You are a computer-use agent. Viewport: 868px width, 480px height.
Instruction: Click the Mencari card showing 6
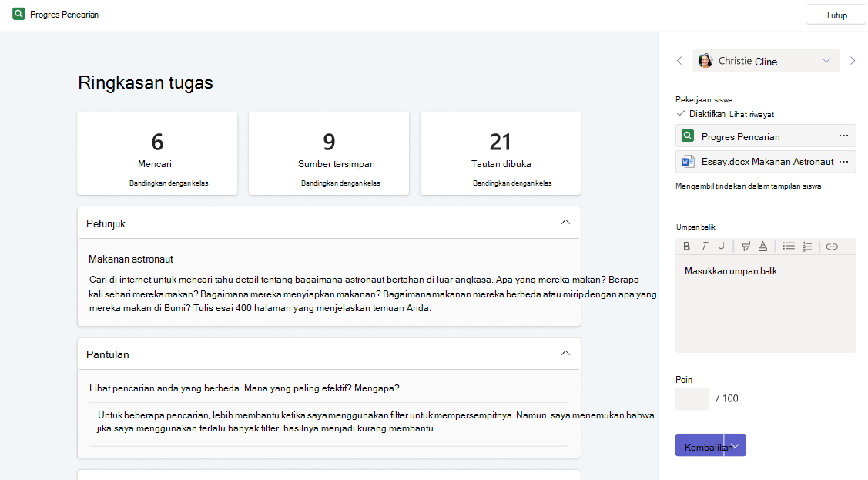point(157,153)
